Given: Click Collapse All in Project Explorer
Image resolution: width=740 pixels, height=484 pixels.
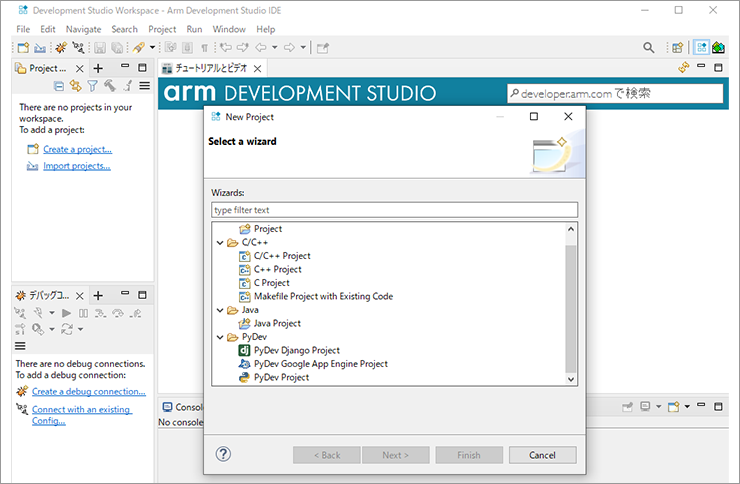Looking at the screenshot, I should [59, 86].
